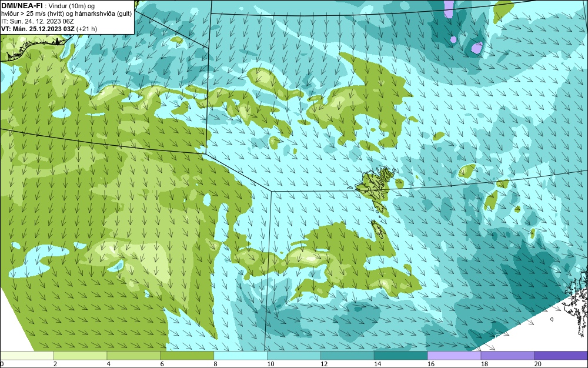Click the small southern Faroe island (Suðuroy) outline
Image resolution: width=588 pixels, height=368 pixels.
click(x=378, y=229)
